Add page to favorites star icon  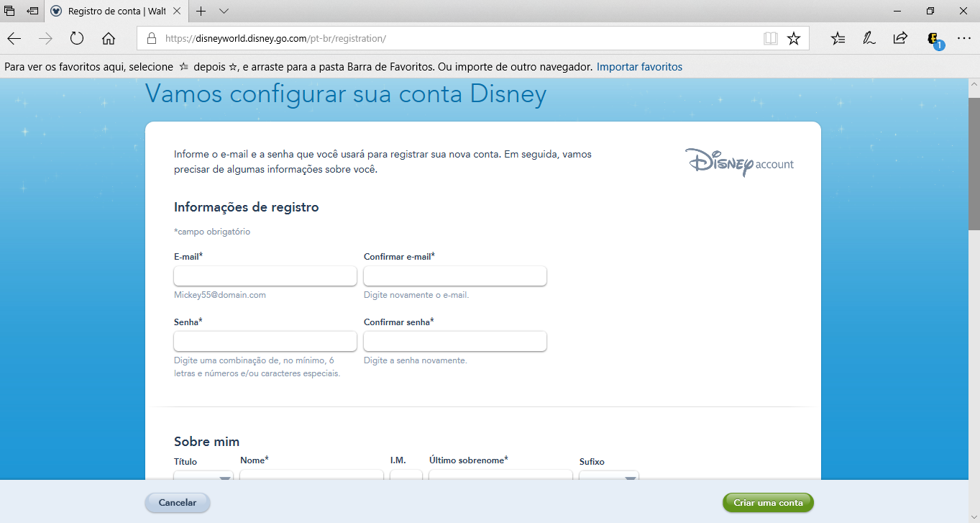point(794,39)
